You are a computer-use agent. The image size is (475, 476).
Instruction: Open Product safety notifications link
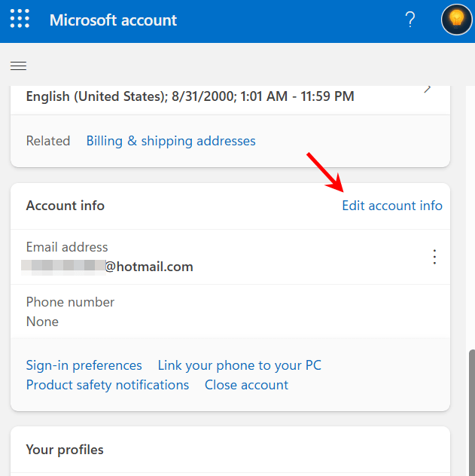[108, 385]
